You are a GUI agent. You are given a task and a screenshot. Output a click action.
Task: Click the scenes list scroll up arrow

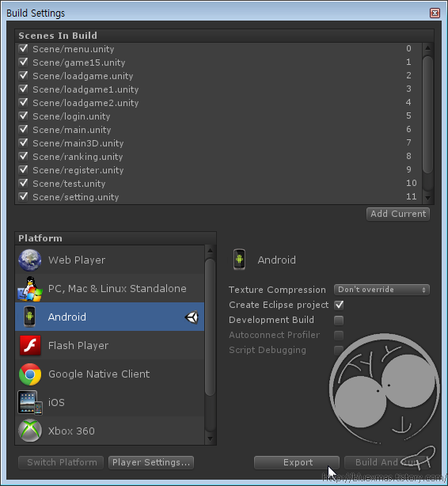pyautogui.click(x=428, y=48)
